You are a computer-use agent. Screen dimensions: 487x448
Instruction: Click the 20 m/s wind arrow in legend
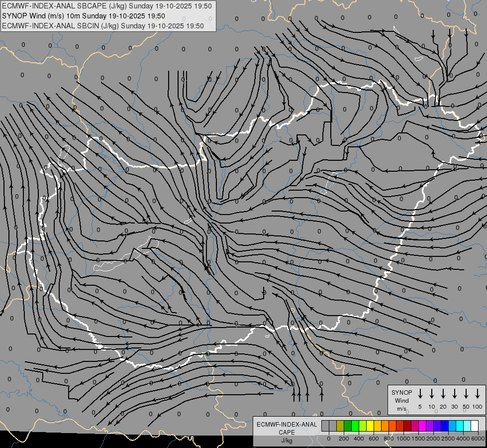pos(443,394)
